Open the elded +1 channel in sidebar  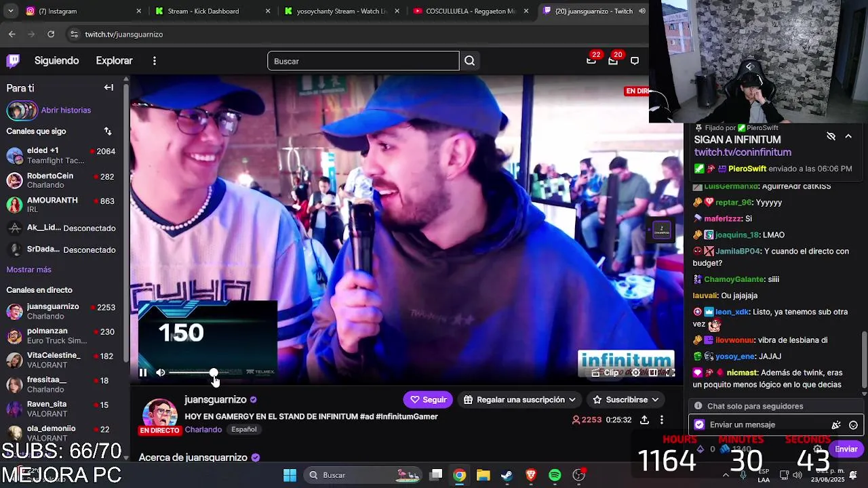click(61, 155)
